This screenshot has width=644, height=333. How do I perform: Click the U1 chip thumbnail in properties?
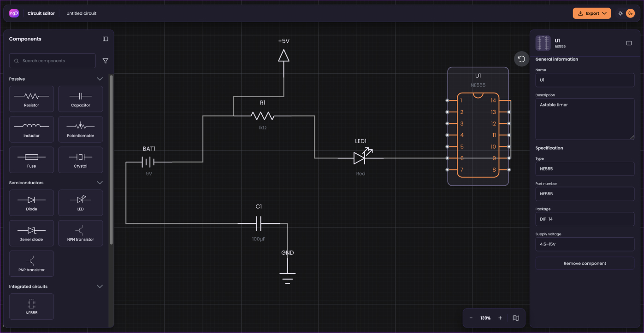[543, 43]
